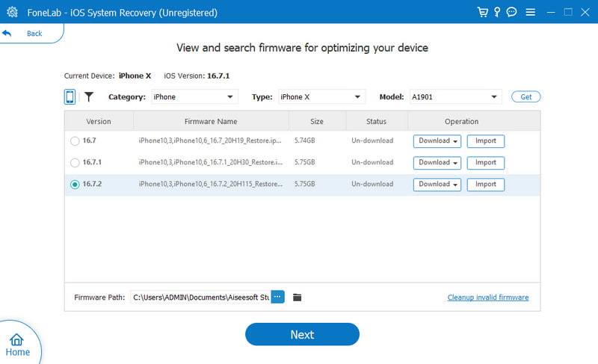Click firmware name iPhone10,3,iPhone10,6_16.7_20H19_Restore
This screenshot has width=598, height=364.
(x=210, y=141)
